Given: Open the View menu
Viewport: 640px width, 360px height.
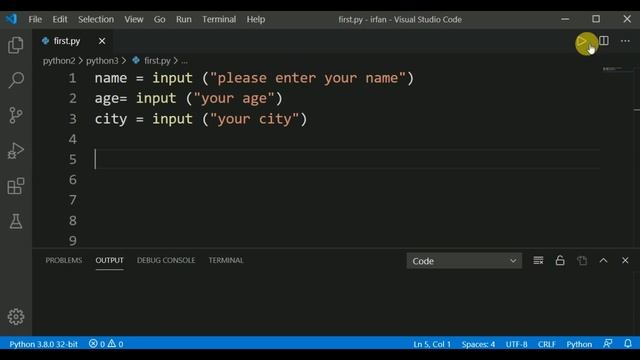Looking at the screenshot, I should [134, 19].
